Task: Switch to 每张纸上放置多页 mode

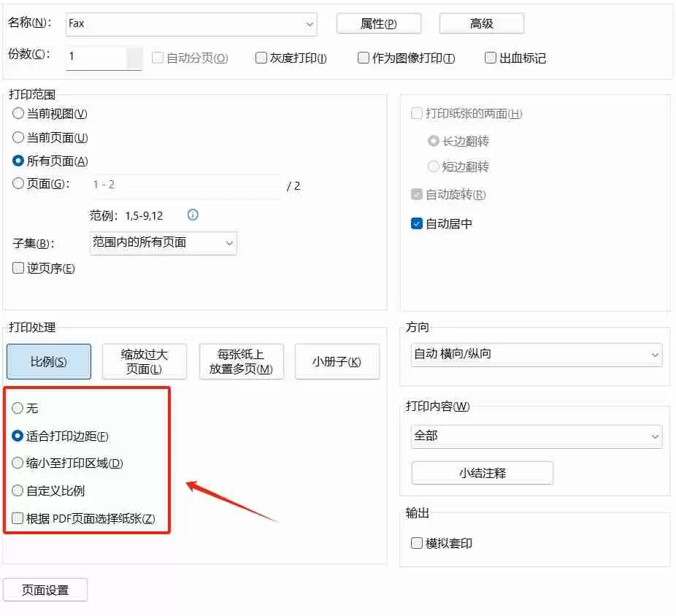Action: point(241,361)
